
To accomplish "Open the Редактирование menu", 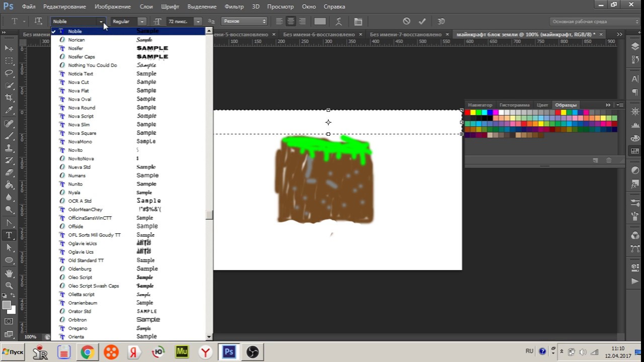I will (x=64, y=7).
